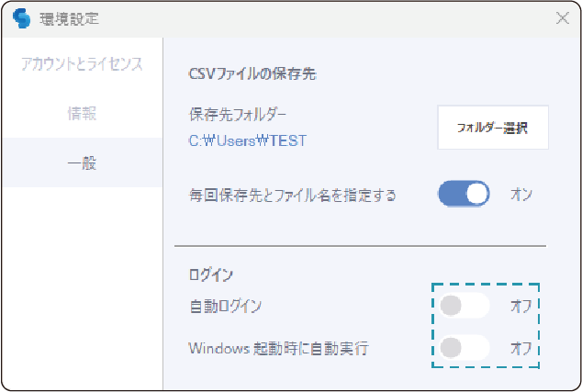Turn off the 毎回保存先とファイル名を指定する switch
Viewport: 582px width, 392px height.
pos(464,195)
